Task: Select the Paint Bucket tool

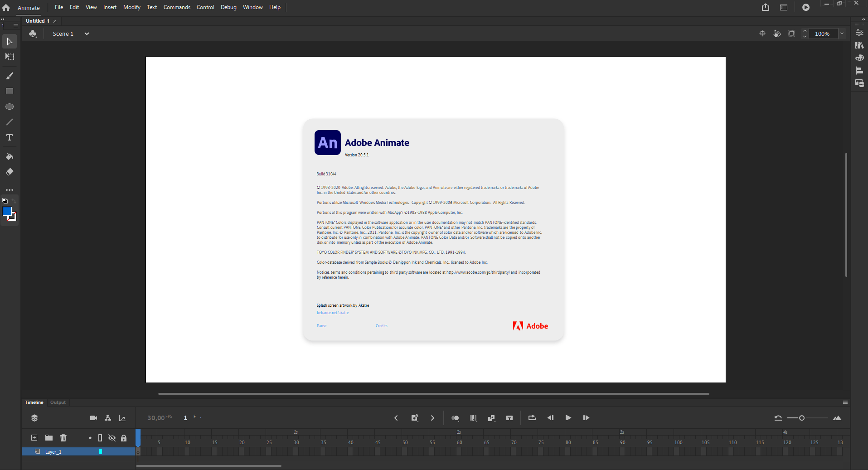Action: tap(10, 156)
